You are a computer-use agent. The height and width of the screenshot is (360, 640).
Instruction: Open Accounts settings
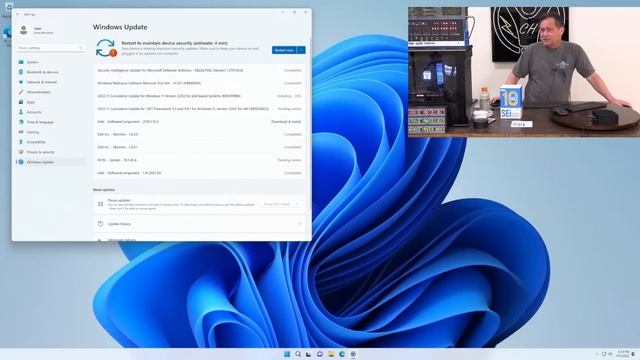click(x=50, y=112)
